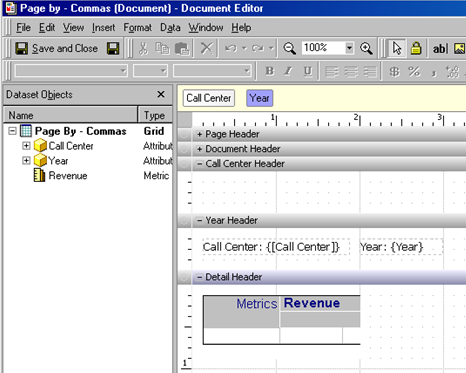Click the Delete X icon
The image size is (466, 373).
click(207, 49)
